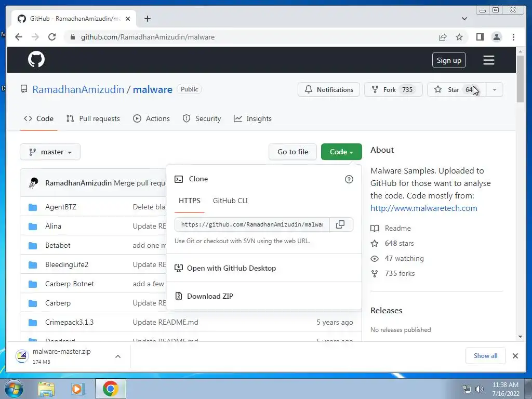
Task: Close the downloads bar
Action: 515,356
